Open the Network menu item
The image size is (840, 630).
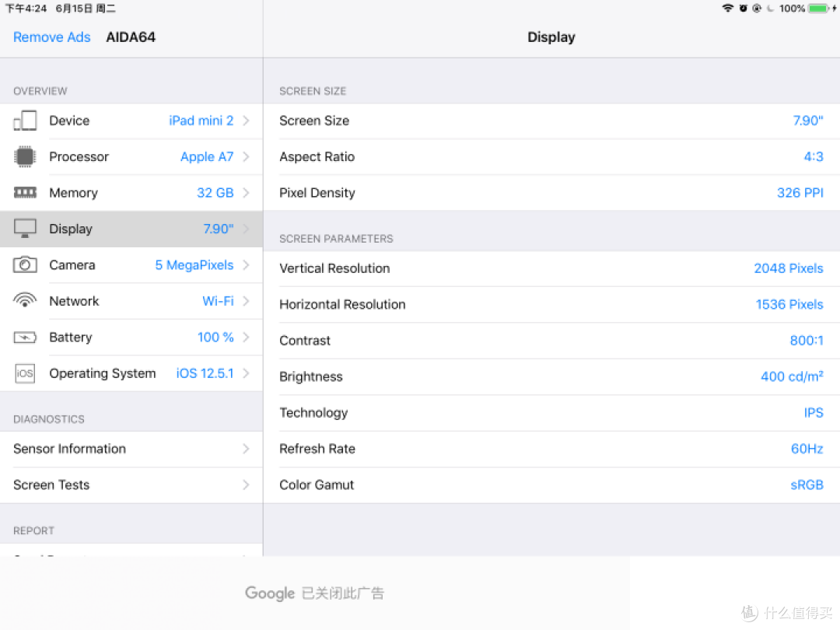[x=131, y=301]
